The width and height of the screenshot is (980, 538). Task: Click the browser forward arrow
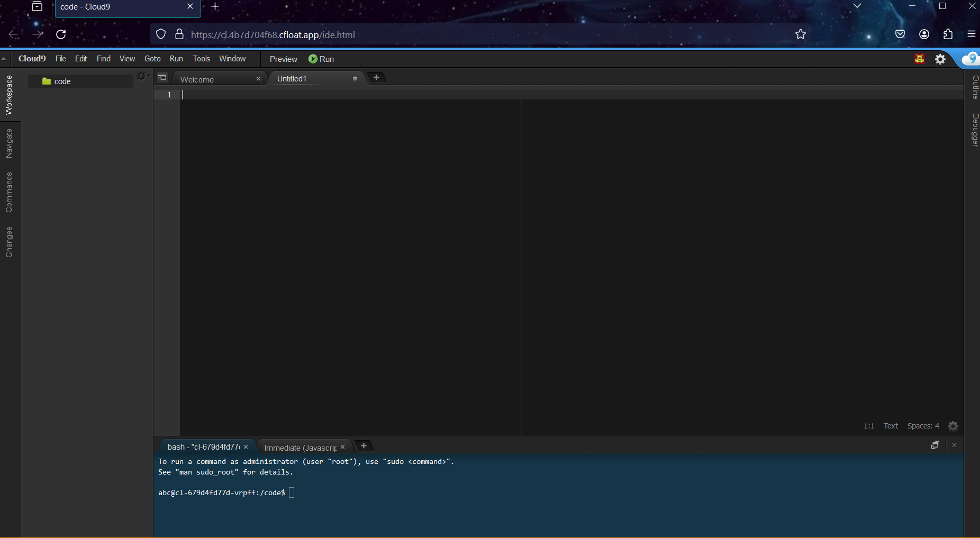coord(37,34)
